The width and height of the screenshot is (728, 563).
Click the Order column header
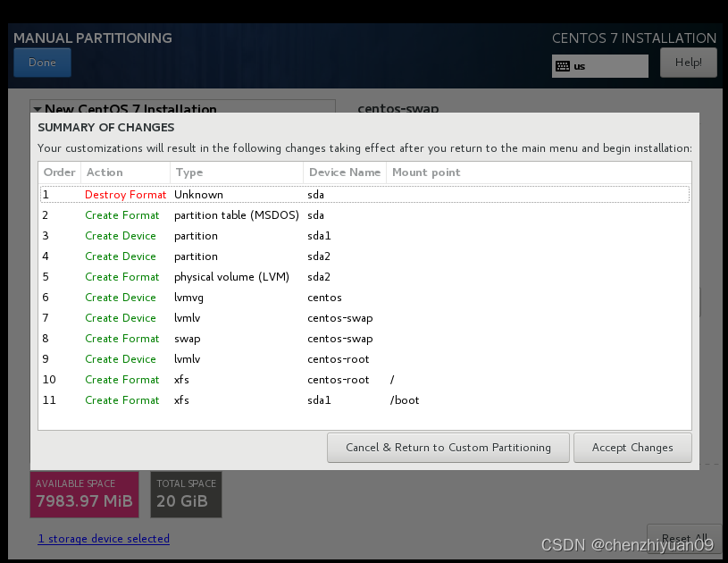tap(60, 172)
